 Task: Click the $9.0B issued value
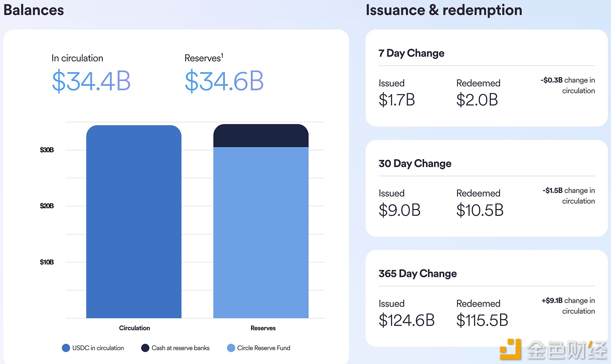pos(400,210)
